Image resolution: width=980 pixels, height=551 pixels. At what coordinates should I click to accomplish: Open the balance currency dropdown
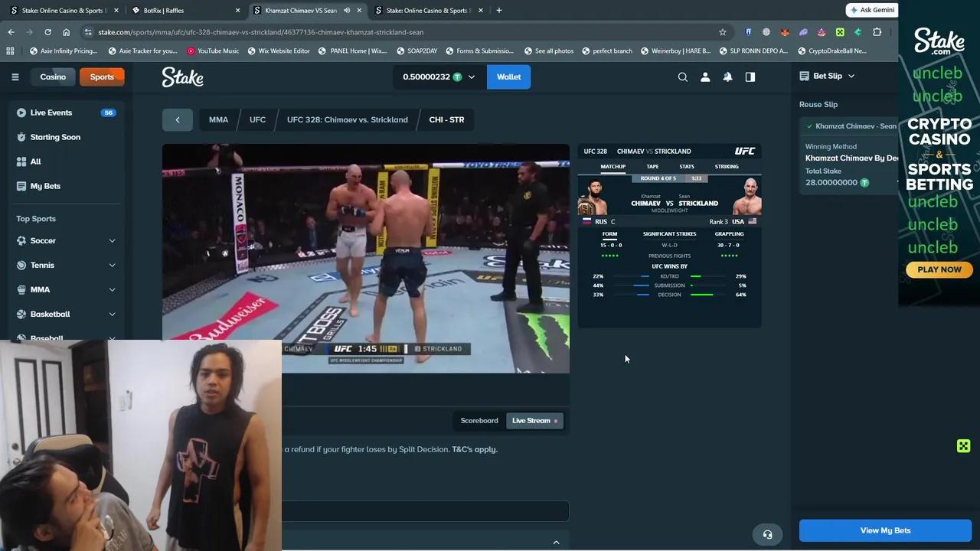472,77
